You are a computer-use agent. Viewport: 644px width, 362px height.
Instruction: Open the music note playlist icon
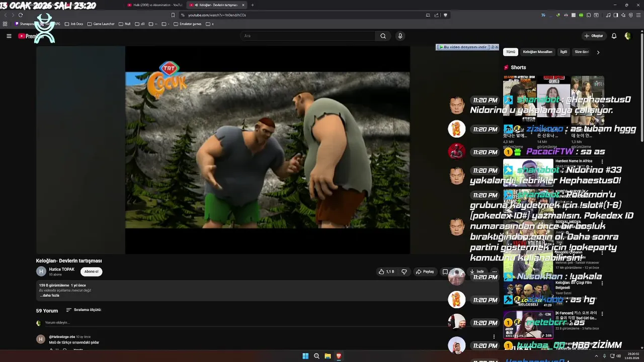[x=608, y=15]
